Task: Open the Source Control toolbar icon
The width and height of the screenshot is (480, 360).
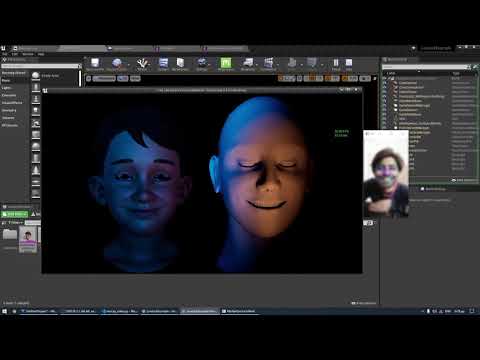Action: point(117,64)
